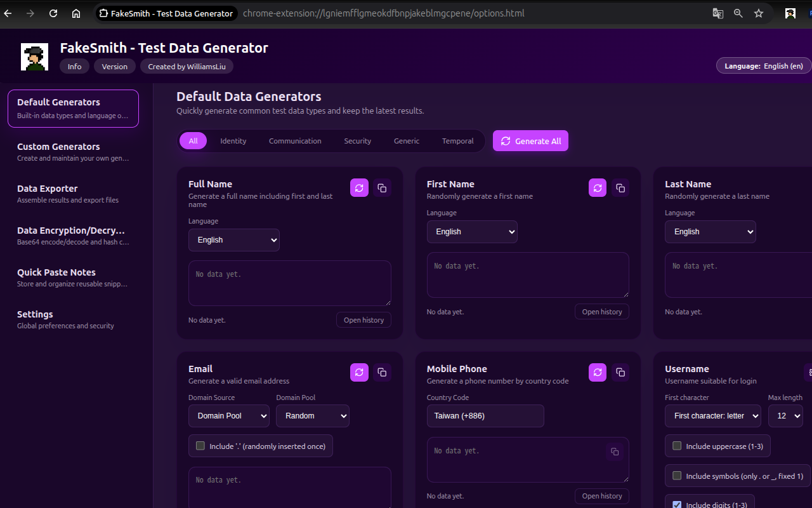Screen dimensions: 812x508
Task: Open Custom Generators in the sidebar
Action: (73, 152)
